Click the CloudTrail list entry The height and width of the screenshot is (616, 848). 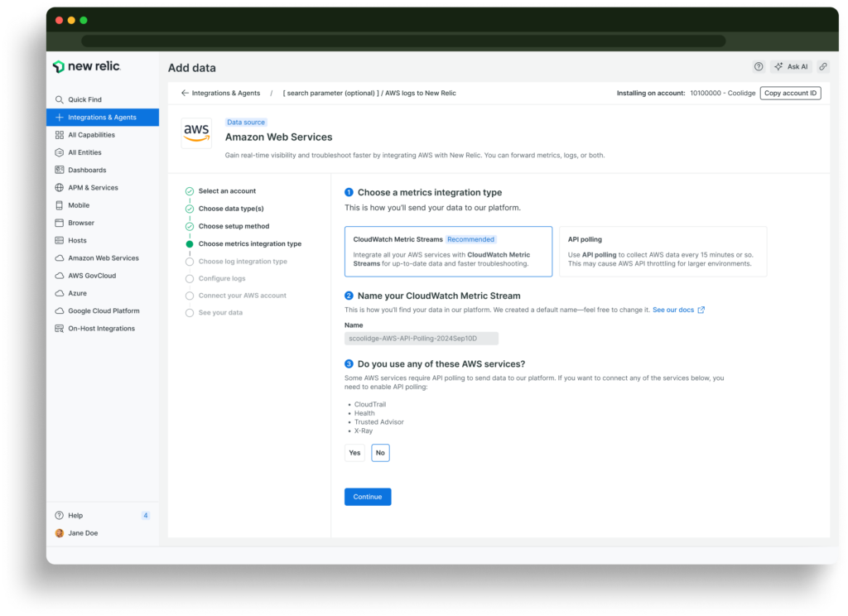[x=370, y=405]
